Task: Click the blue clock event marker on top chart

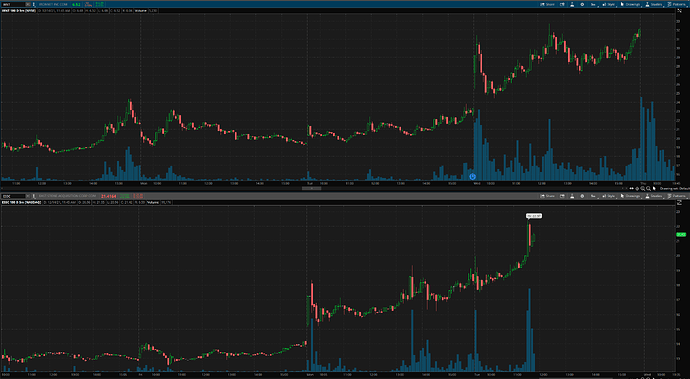Action: (472, 177)
